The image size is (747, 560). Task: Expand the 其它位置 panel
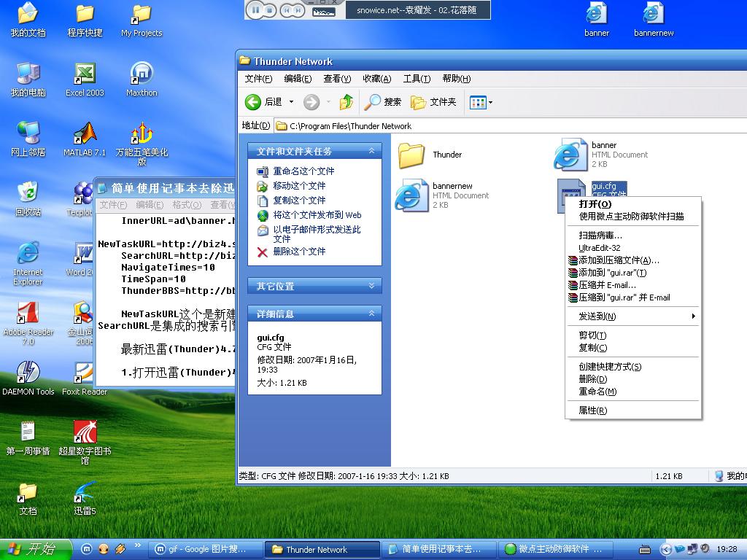(x=371, y=286)
